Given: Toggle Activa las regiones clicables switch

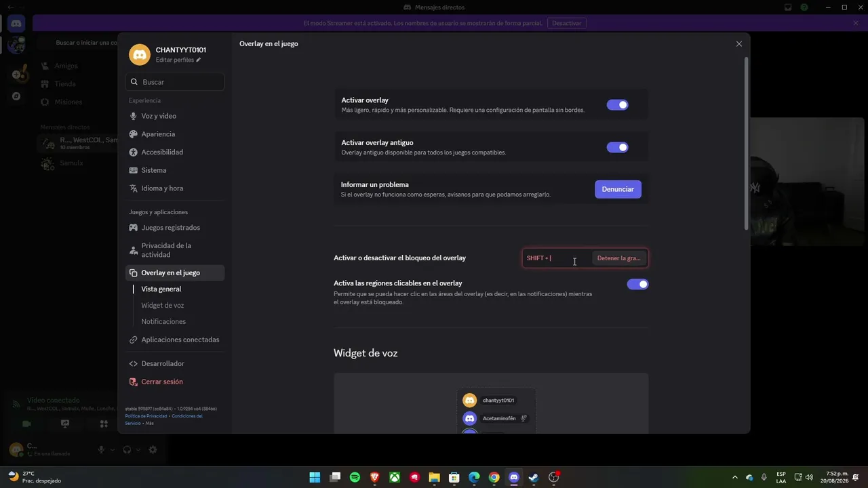Looking at the screenshot, I should pos(637,284).
